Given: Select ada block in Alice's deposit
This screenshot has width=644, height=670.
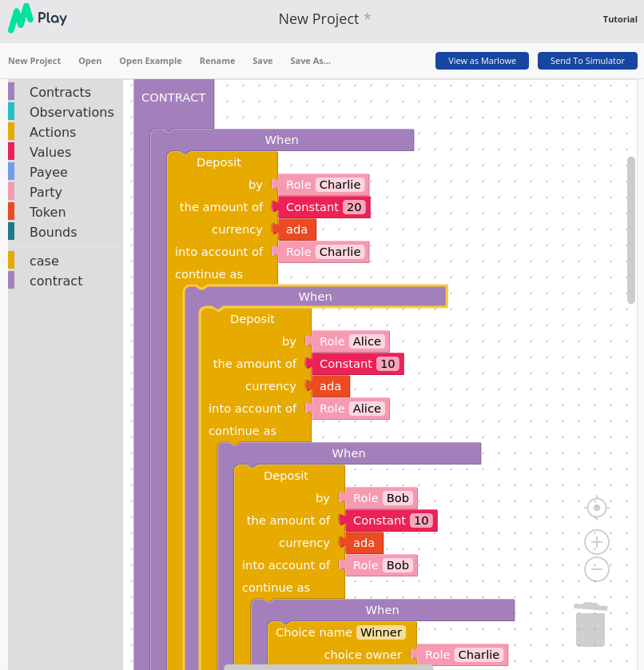Looking at the screenshot, I should pos(330,386).
